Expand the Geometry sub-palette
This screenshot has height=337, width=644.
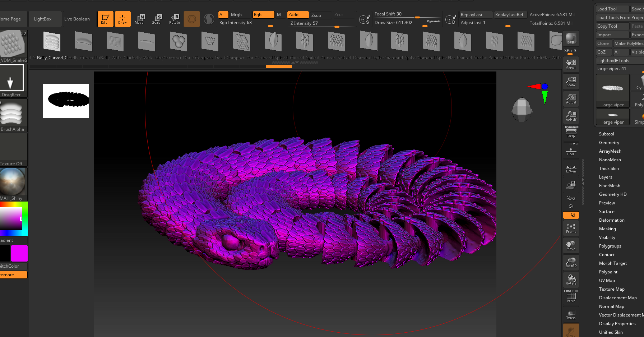tap(609, 143)
